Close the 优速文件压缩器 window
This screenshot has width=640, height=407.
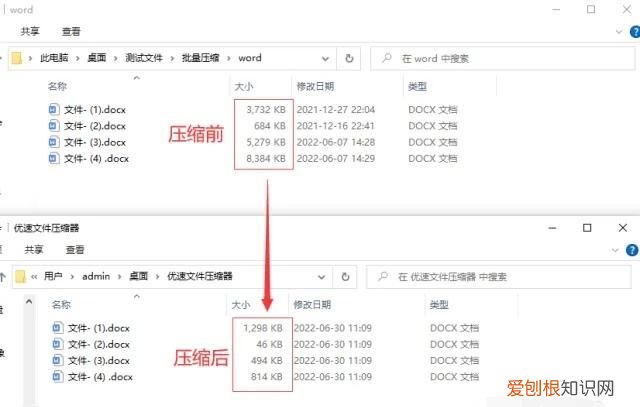(622, 228)
